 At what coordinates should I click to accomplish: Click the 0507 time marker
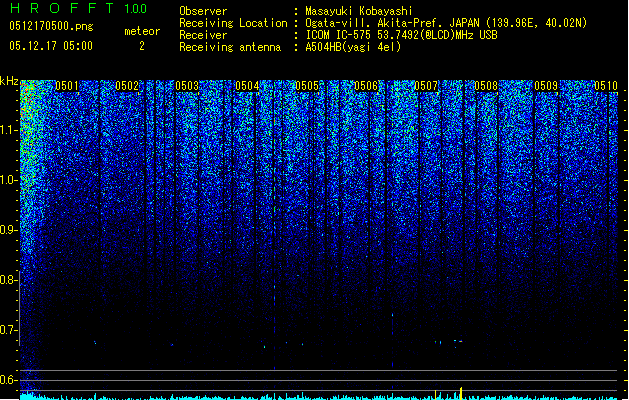coord(426,86)
